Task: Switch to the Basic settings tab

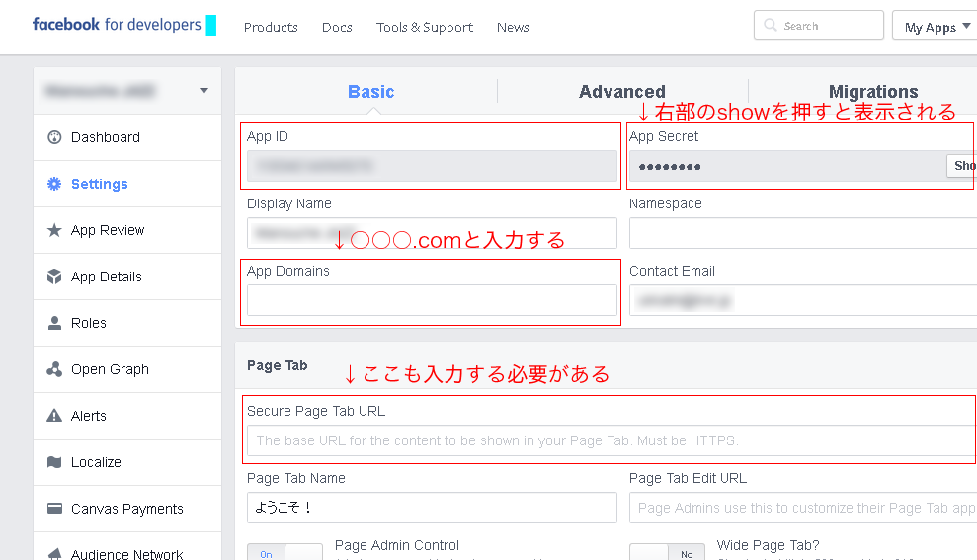Action: point(370,91)
